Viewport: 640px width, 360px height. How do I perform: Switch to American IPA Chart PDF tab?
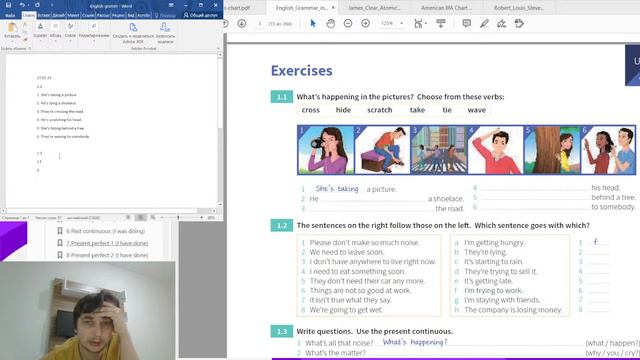coord(446,8)
